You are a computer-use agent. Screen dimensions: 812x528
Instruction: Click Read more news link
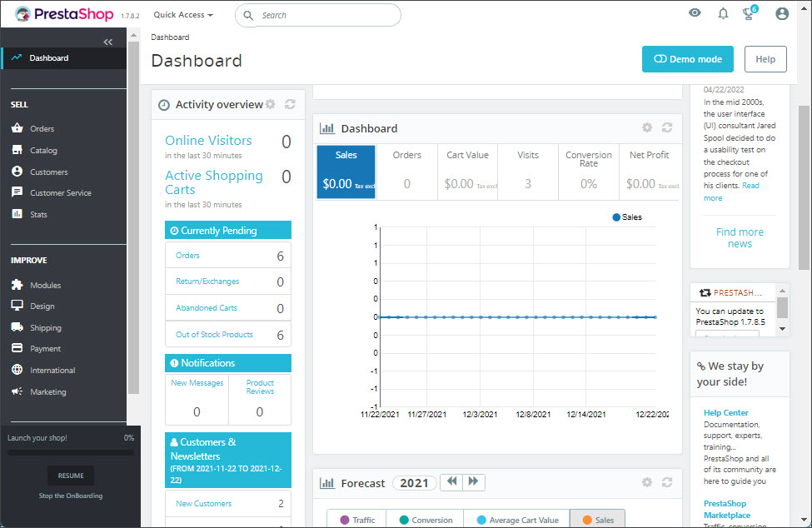[x=731, y=192]
